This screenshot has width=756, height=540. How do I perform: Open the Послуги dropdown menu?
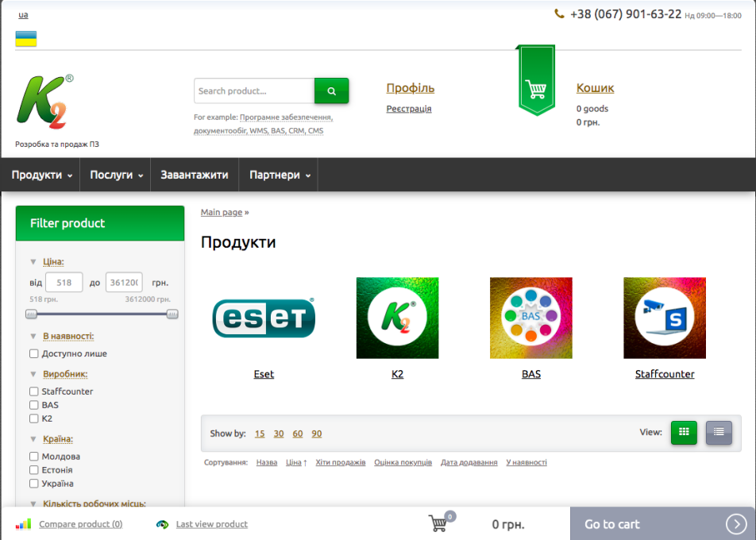[x=116, y=175]
